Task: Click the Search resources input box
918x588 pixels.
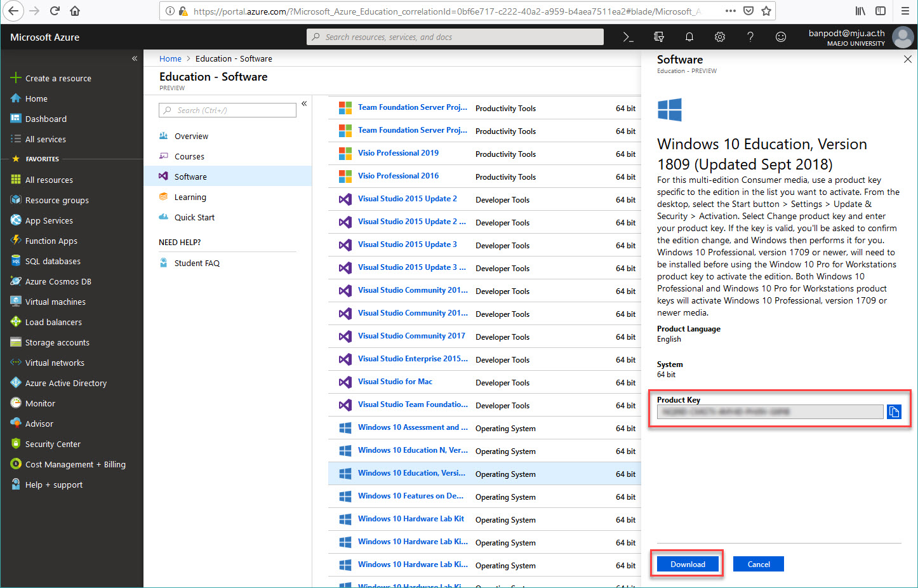Action: point(455,37)
